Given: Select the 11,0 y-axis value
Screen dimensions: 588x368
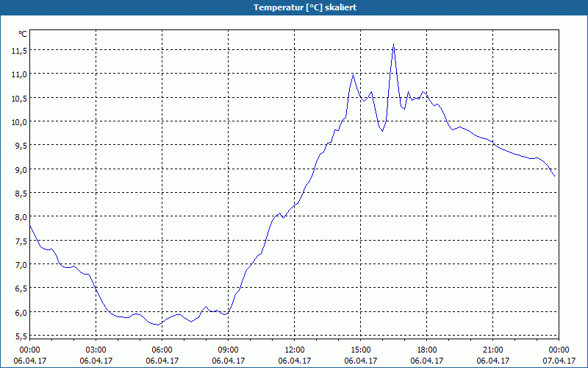Looking at the screenshot, I should [19, 74].
